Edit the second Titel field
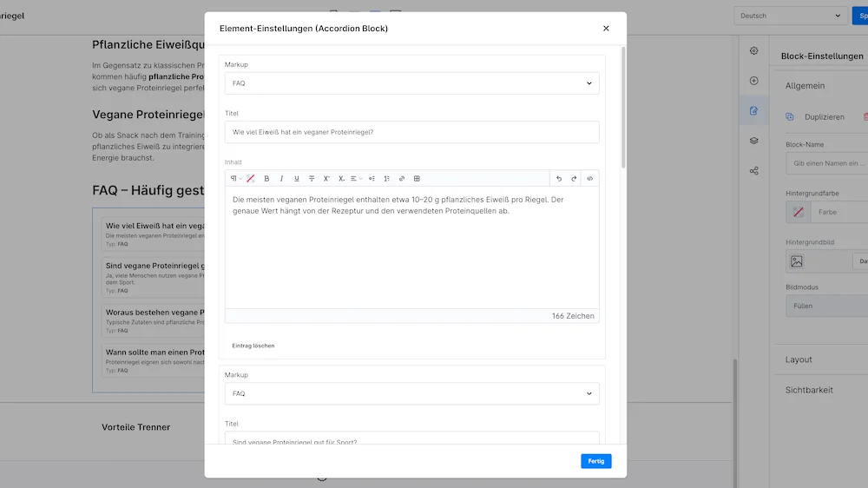Screen dimensions: 868x488 pos(411,439)
